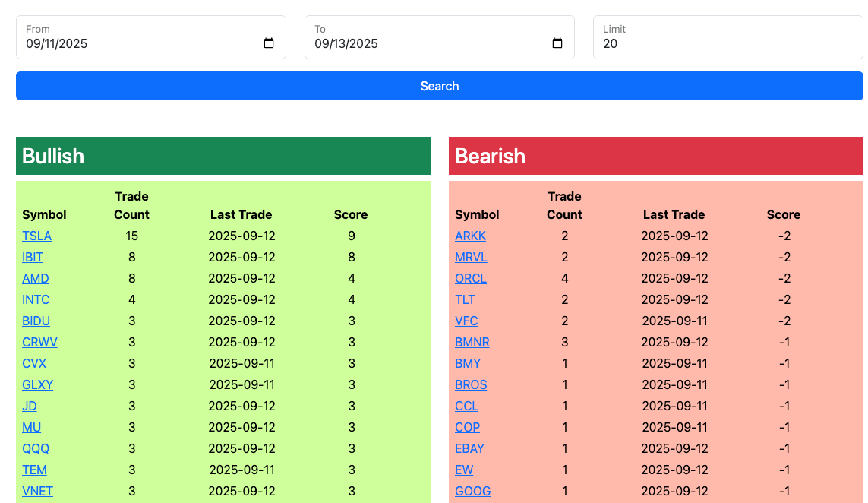Open the VFC symbol link

point(466,321)
